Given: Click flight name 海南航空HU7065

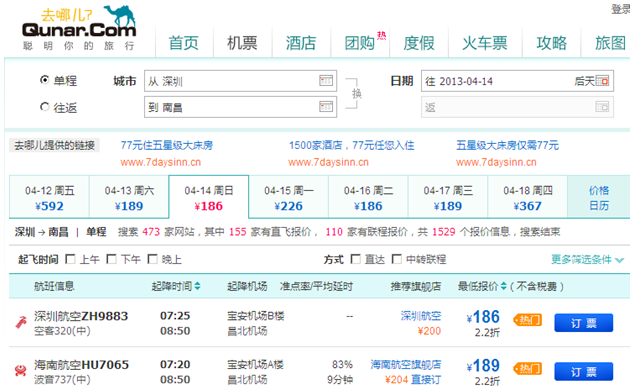Looking at the screenshot, I should (81, 364).
